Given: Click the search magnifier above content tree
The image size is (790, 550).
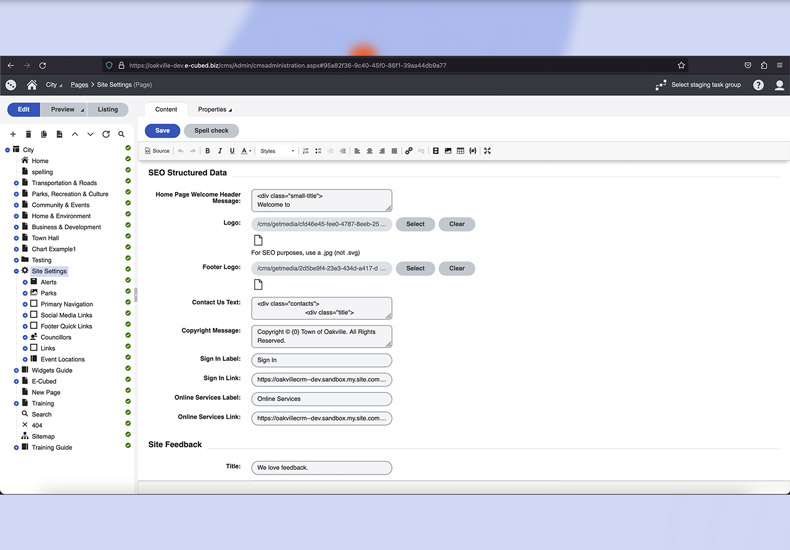Looking at the screenshot, I should 122,134.
